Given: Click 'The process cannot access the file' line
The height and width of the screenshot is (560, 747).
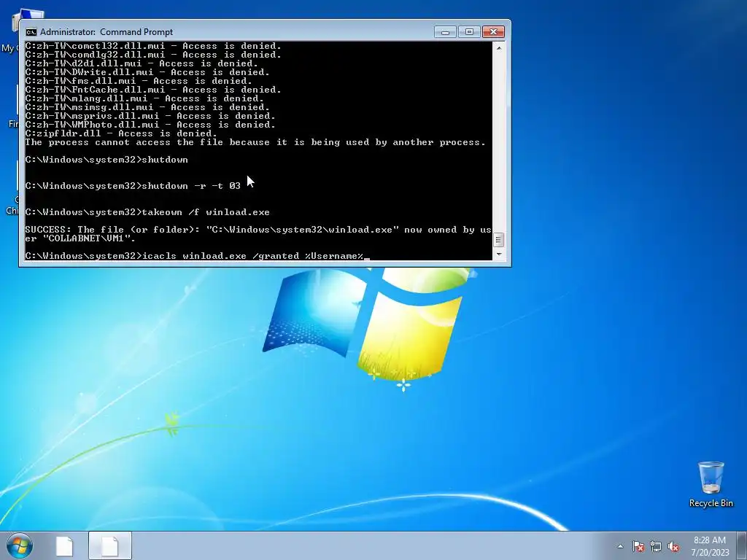Looking at the screenshot, I should [255, 142].
